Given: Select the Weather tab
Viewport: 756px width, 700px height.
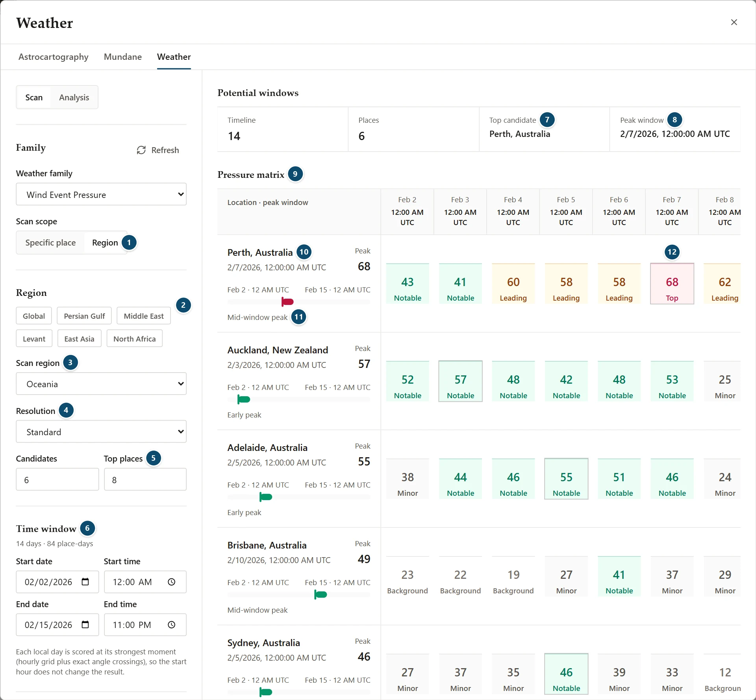Looking at the screenshot, I should pyautogui.click(x=174, y=57).
